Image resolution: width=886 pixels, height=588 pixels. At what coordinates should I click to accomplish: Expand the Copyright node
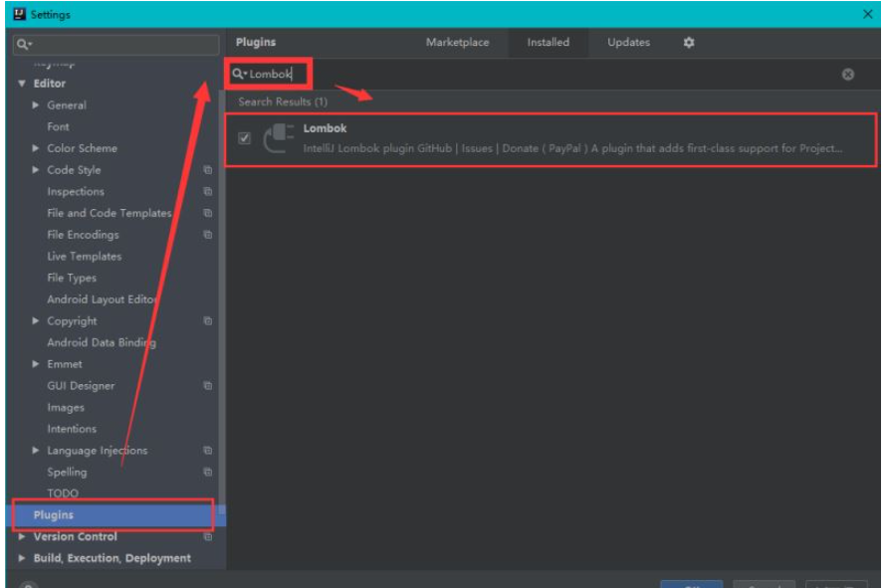point(36,320)
